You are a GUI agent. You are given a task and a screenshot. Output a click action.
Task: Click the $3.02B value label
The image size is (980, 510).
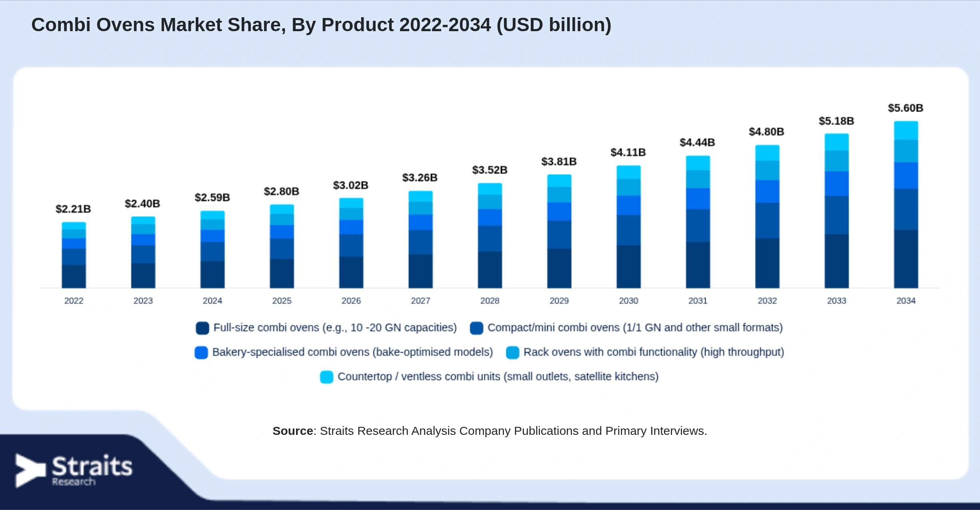(351, 185)
